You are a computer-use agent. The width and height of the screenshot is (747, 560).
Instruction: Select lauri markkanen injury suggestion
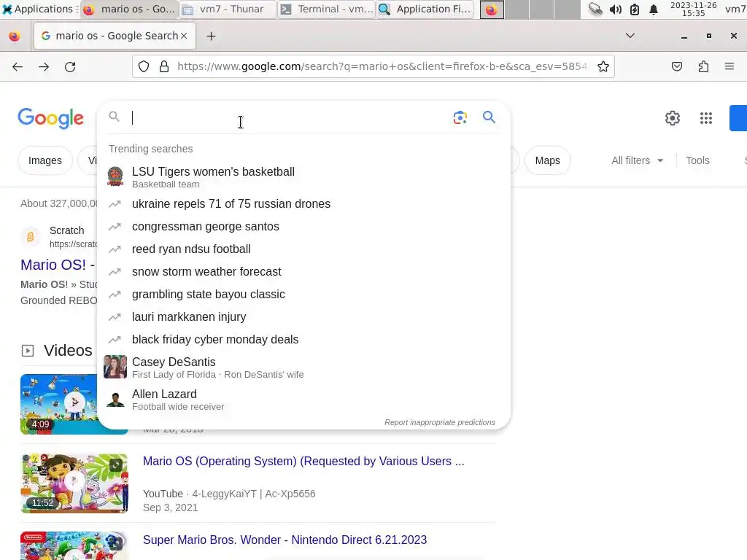pos(303,316)
